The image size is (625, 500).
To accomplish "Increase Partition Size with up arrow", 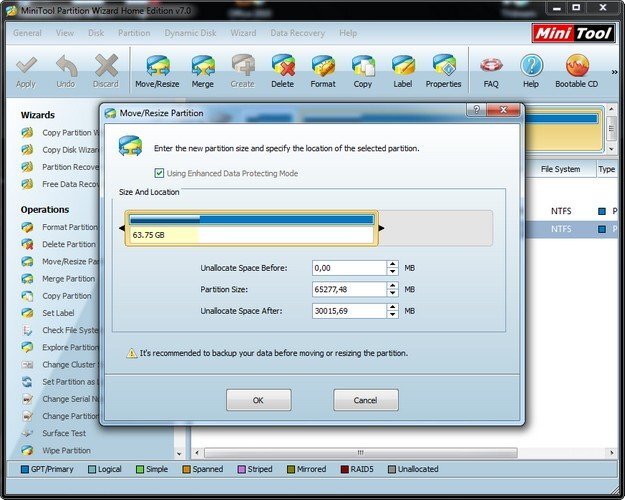I will pos(393,286).
